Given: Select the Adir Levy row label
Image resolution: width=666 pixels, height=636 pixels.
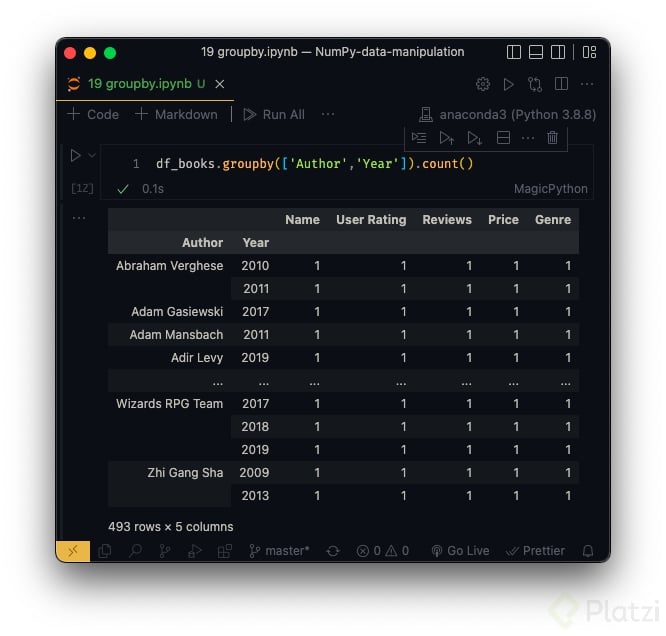Looking at the screenshot, I should (197, 358).
